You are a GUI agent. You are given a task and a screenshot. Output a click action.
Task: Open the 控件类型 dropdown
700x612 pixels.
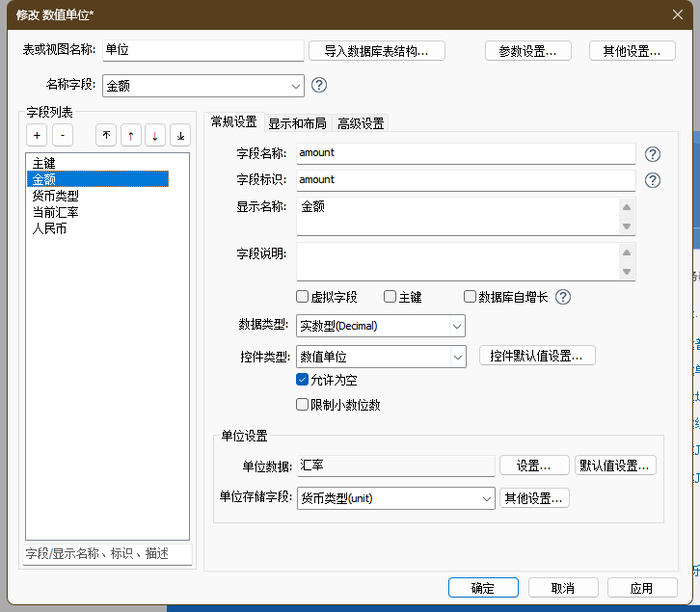point(457,357)
